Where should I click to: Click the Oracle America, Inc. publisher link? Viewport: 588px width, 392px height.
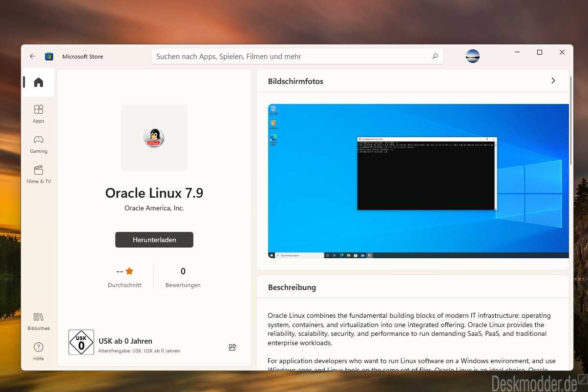[154, 208]
